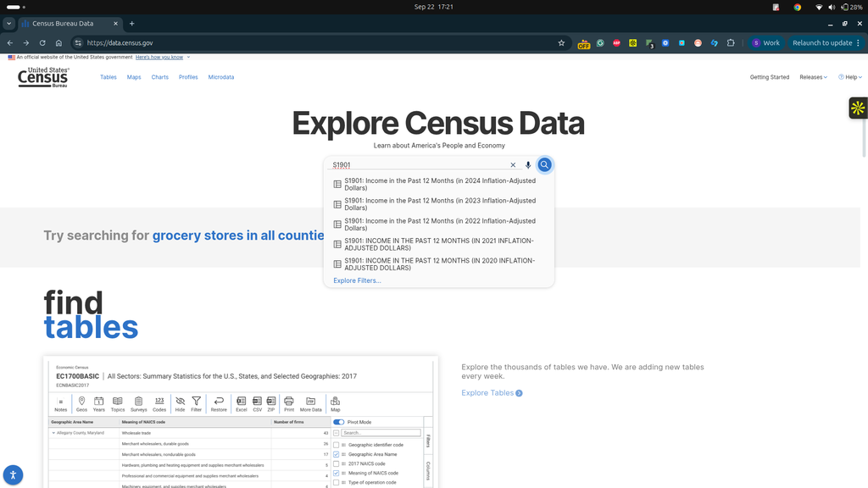Clear the search box with the X icon
868x488 pixels.
[513, 165]
